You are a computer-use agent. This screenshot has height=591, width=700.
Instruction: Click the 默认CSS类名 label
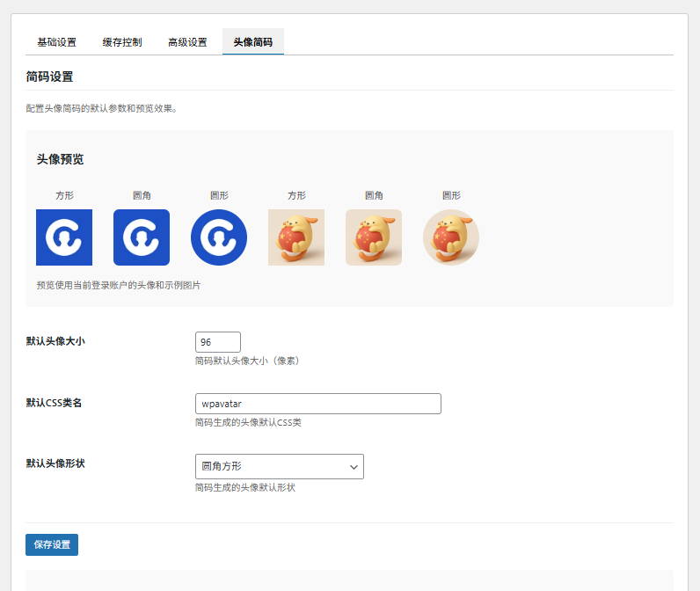[x=54, y=403]
